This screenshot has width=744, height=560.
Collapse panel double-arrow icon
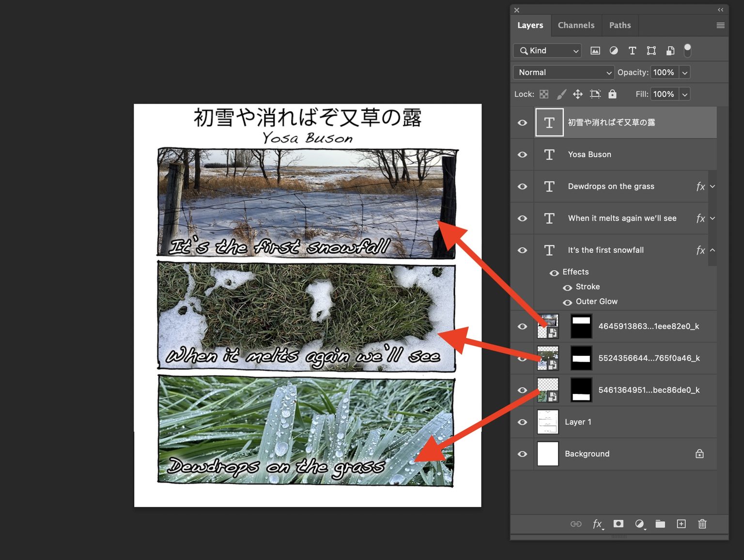click(721, 10)
